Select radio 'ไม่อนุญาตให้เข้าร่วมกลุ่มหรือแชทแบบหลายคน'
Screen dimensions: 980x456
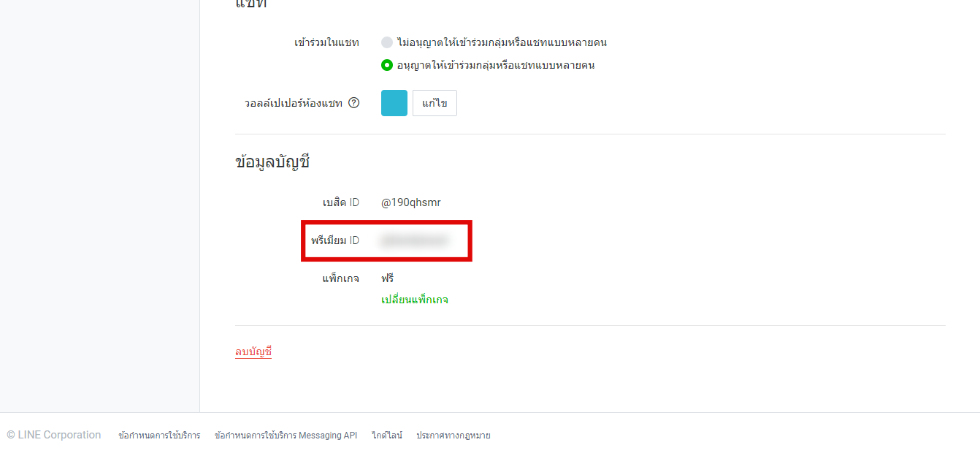tap(387, 42)
